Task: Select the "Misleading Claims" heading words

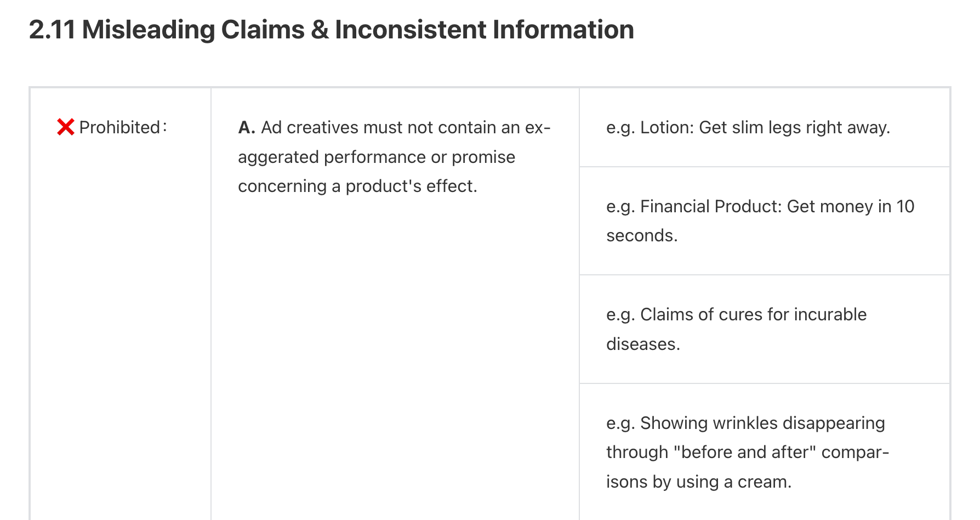Action: [x=193, y=30]
